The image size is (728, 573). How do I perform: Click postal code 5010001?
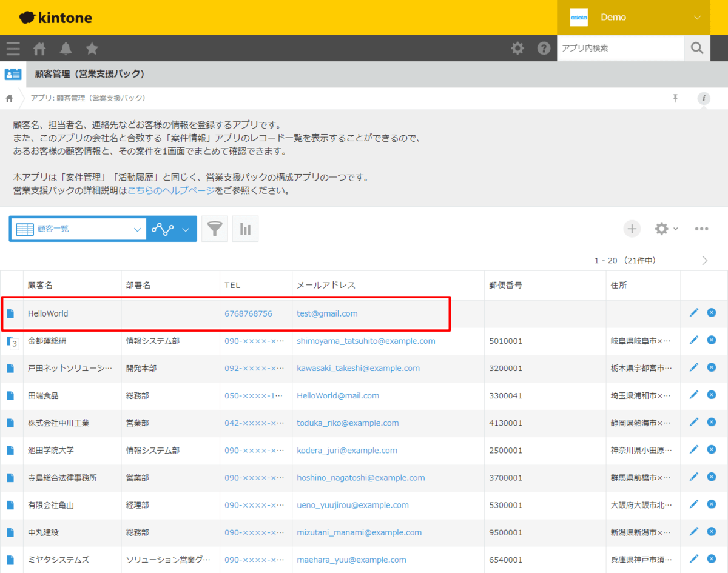coord(506,341)
